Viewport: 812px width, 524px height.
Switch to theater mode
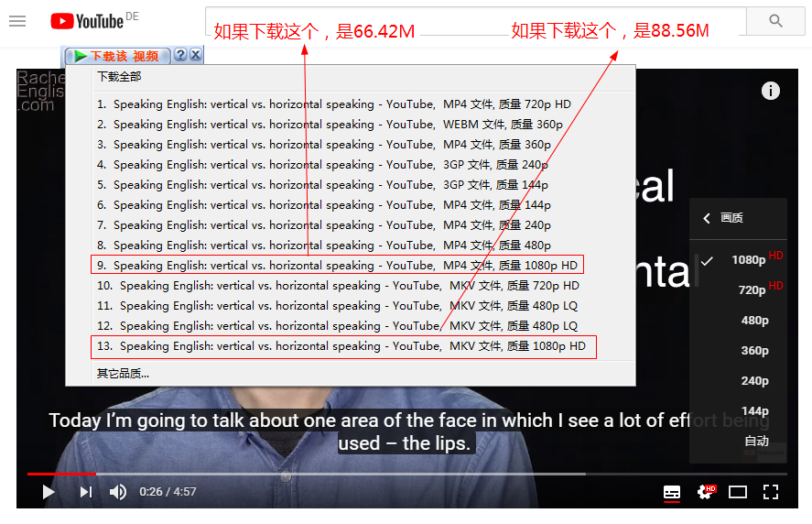pos(738,492)
